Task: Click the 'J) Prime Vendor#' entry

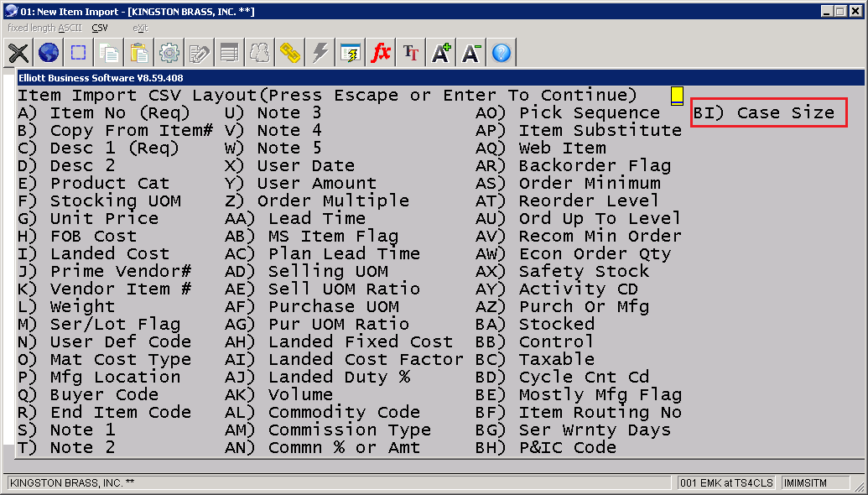Action: pos(105,271)
